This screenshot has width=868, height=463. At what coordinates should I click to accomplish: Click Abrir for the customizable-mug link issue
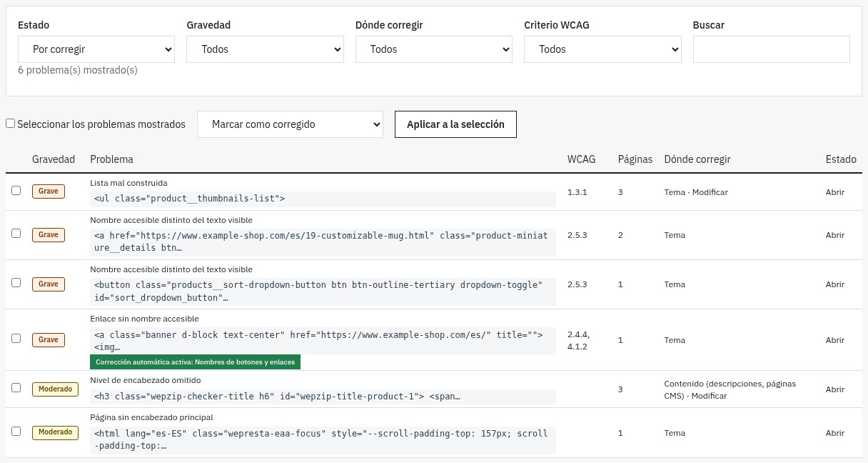point(835,235)
